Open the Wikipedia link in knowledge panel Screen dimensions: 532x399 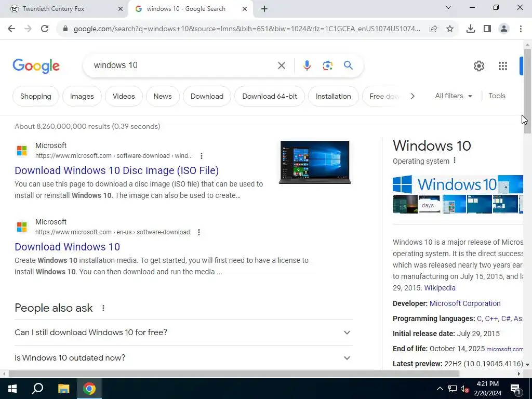[x=440, y=288]
